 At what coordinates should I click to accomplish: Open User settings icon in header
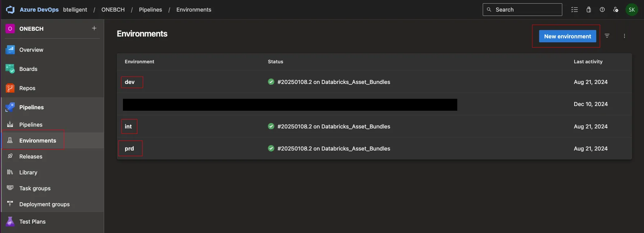[x=616, y=10]
